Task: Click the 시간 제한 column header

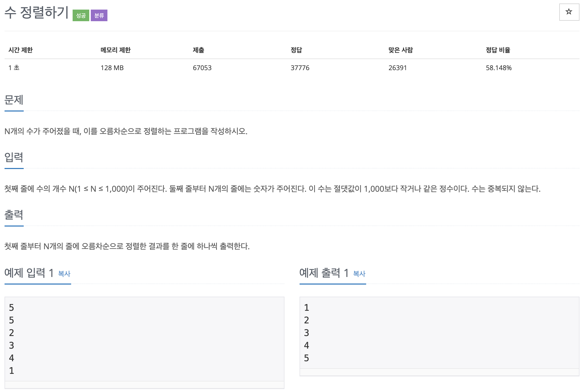Action: [21, 50]
